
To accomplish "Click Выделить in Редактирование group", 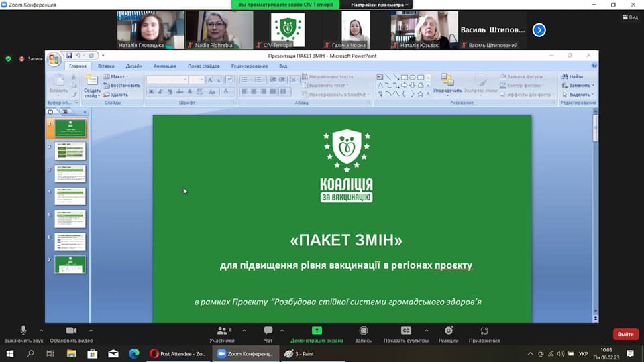I will pos(578,95).
